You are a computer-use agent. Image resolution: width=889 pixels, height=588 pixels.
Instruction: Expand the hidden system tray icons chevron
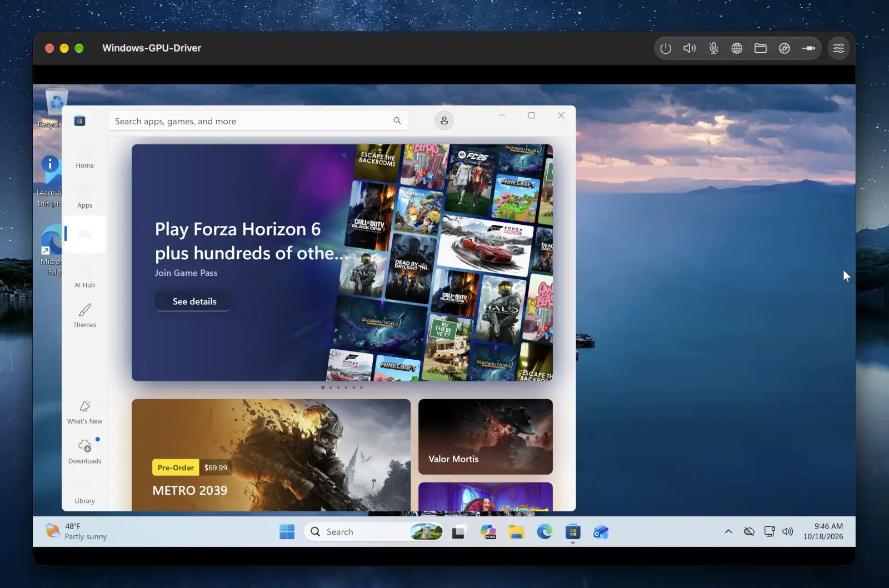click(728, 532)
